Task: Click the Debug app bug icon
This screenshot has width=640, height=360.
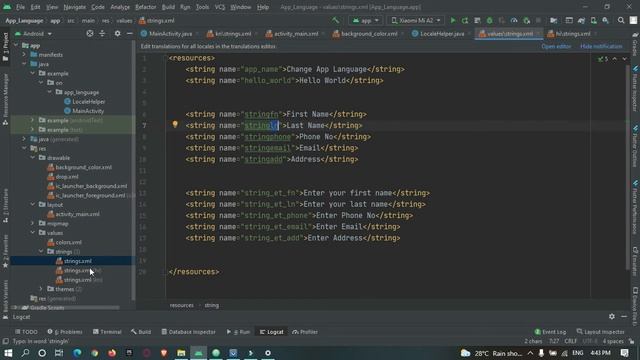Action: tap(489, 20)
